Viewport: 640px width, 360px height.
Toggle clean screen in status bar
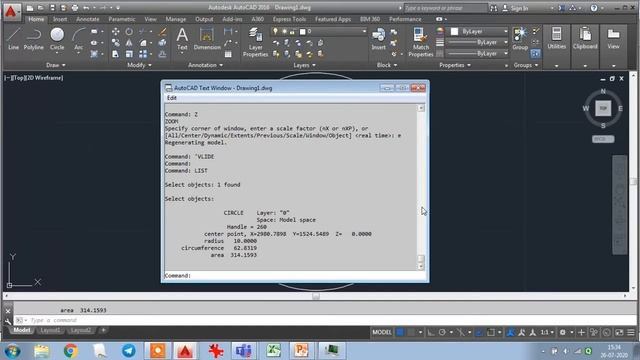coord(619,332)
